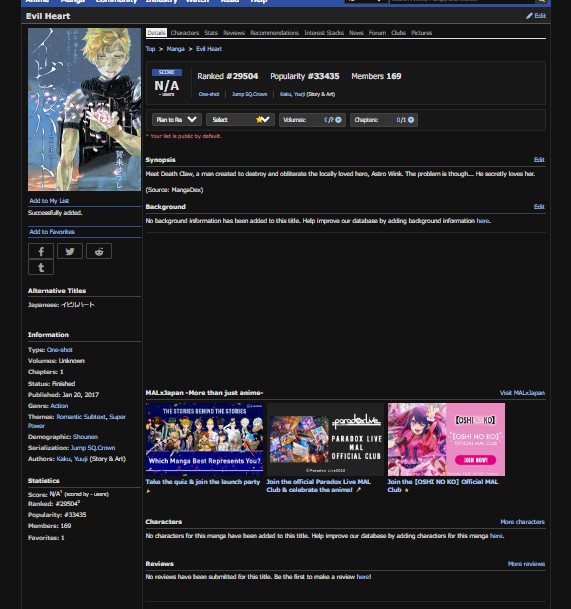Screen dimensions: 571x609
Task: Click 'Take the quiz & join the launch party'
Action: (202, 482)
